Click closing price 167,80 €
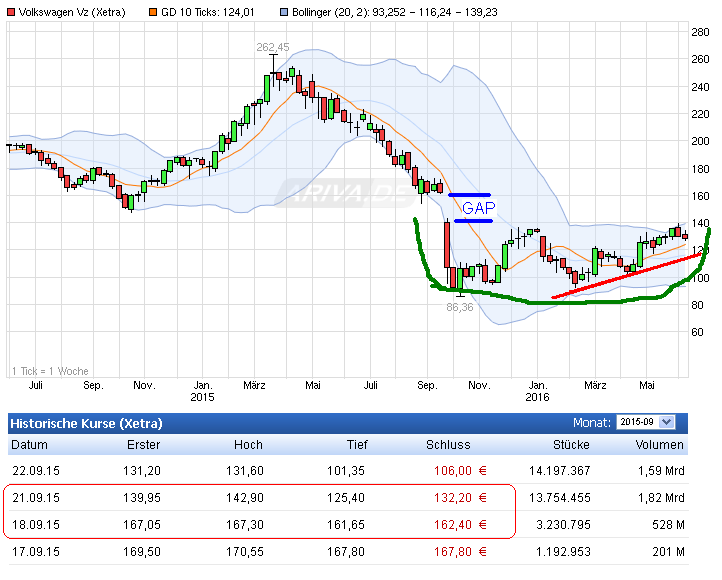Screen dimensions: 722x580 pos(460,551)
